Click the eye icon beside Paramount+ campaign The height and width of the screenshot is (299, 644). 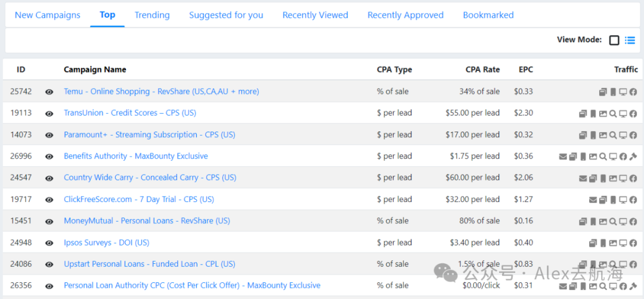[x=49, y=135]
